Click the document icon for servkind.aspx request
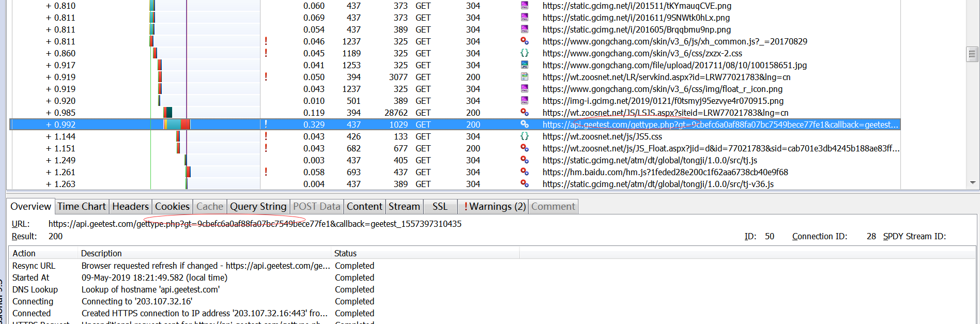This screenshot has height=324, width=980. [x=524, y=77]
